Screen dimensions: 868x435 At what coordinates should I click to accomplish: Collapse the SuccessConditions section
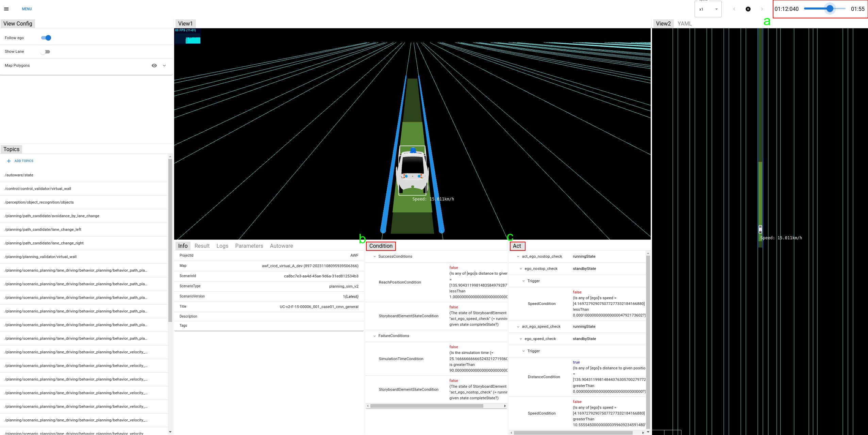[x=374, y=256]
